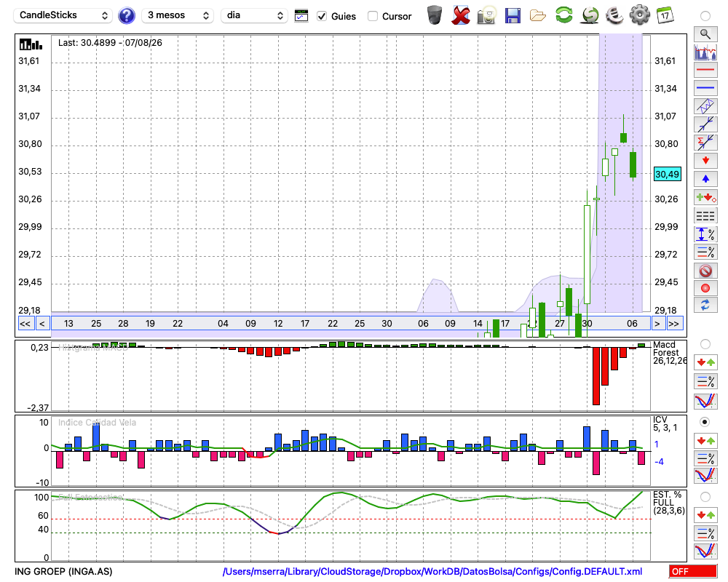This screenshot has height=582, width=728.
Task: Expand the '3 mesos' period dropdown
Action: click(178, 15)
